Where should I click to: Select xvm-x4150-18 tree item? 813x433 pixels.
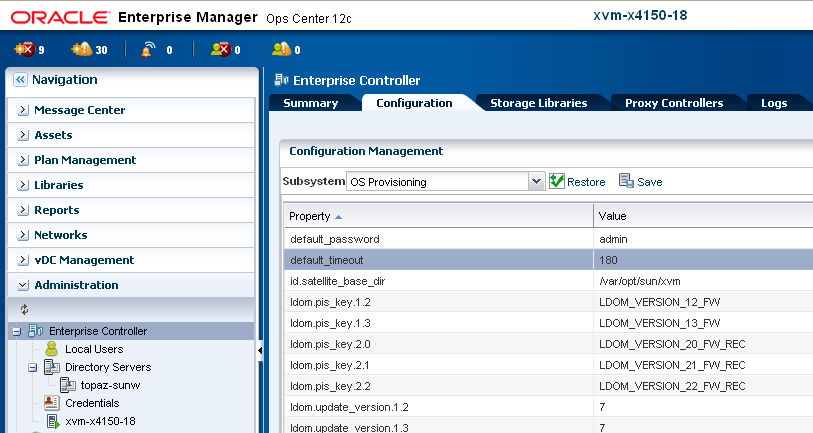tap(100, 421)
